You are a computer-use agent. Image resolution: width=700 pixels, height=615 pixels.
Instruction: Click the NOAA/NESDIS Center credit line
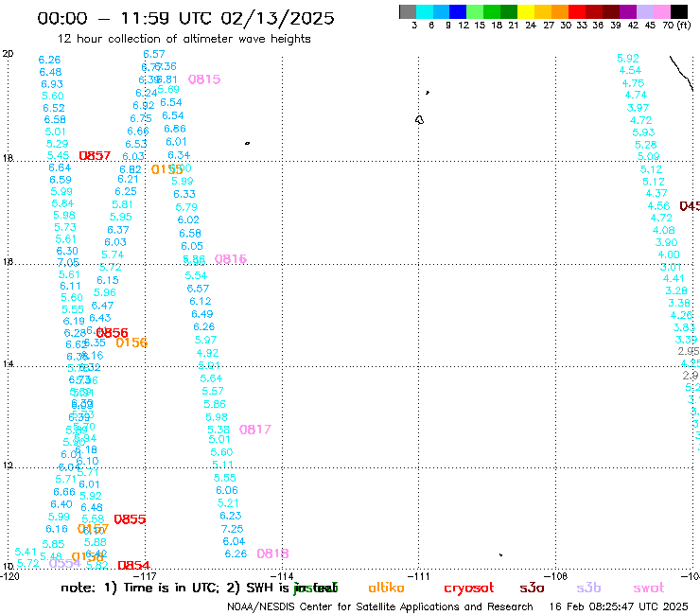(x=380, y=606)
